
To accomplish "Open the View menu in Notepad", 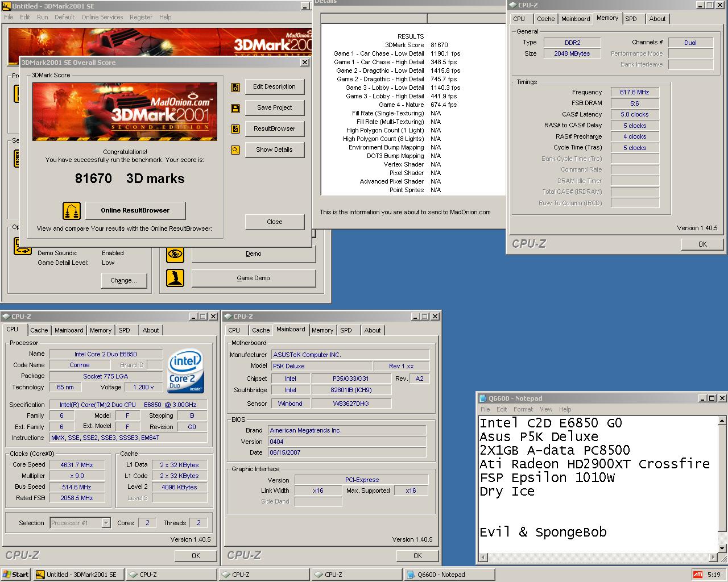I will tap(546, 409).
